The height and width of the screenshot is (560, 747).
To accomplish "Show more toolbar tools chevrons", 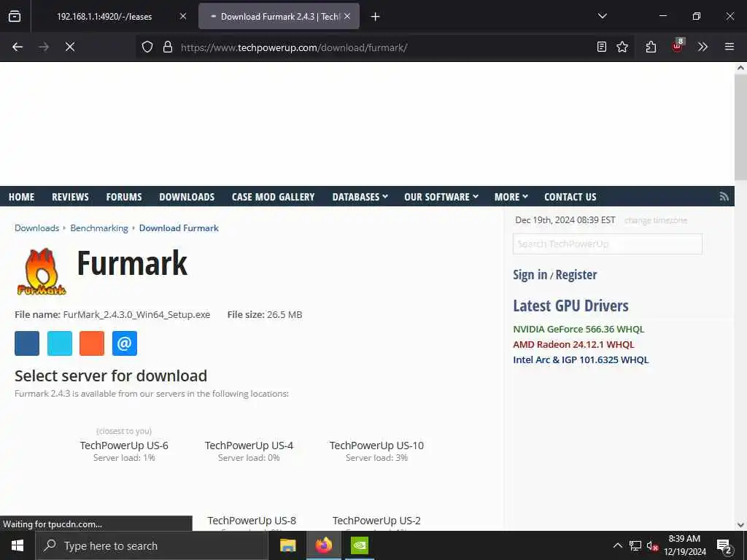I will [x=703, y=47].
